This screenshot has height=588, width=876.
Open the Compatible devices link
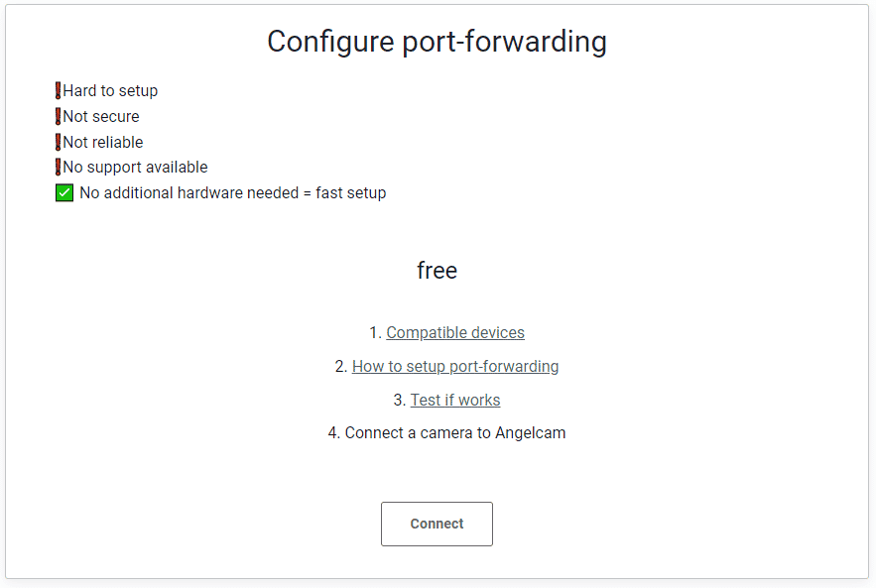(x=455, y=333)
